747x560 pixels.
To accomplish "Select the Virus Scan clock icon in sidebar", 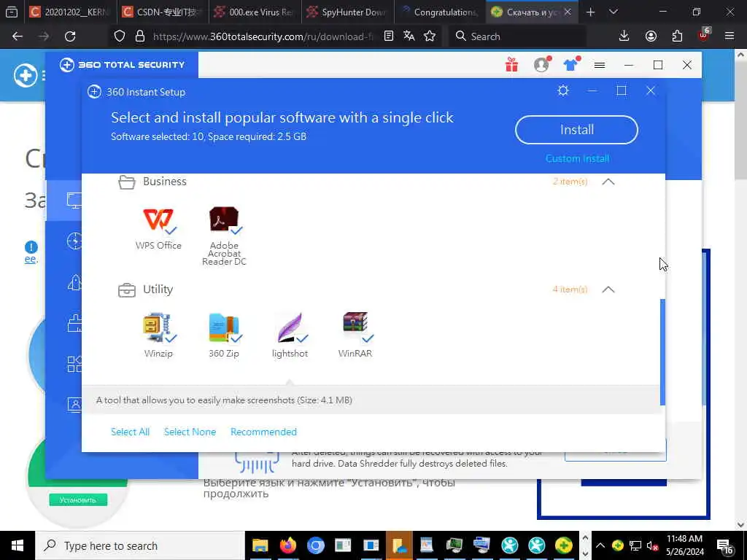I will coord(74,241).
